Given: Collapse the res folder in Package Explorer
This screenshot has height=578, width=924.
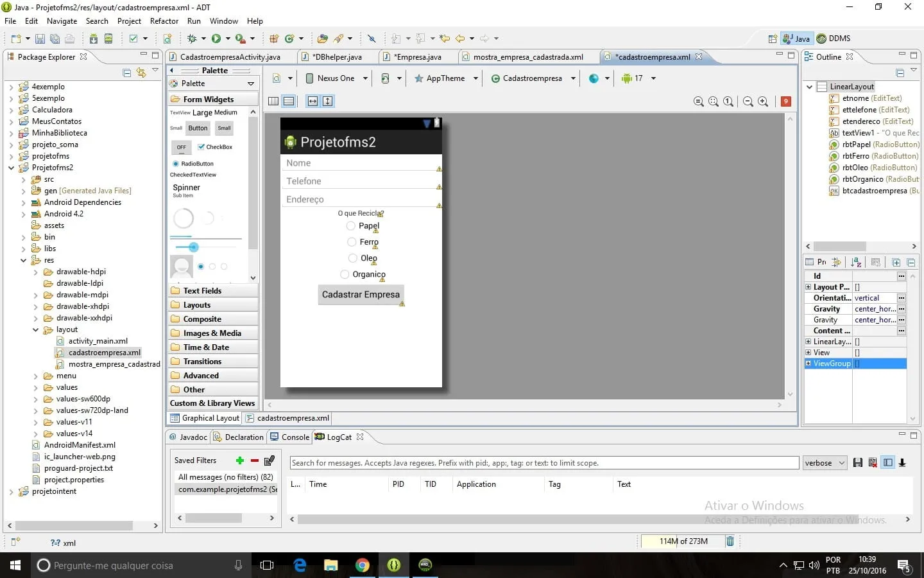Looking at the screenshot, I should [24, 260].
